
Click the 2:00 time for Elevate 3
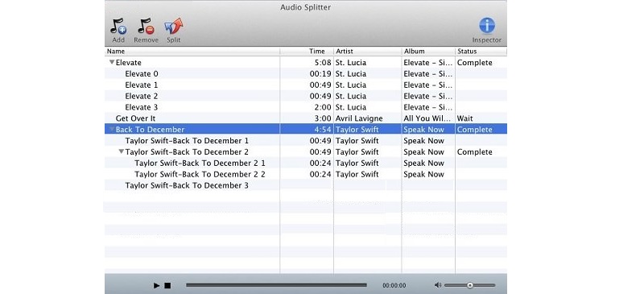click(x=323, y=107)
